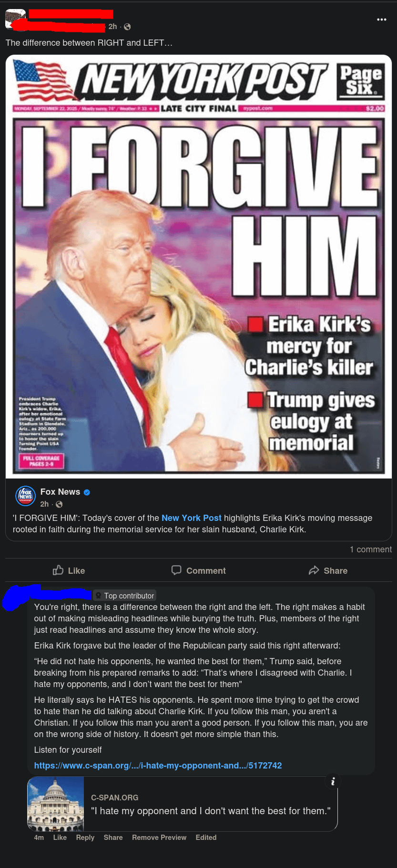Open the New York Post cover image
The image size is (397, 868).
click(199, 267)
